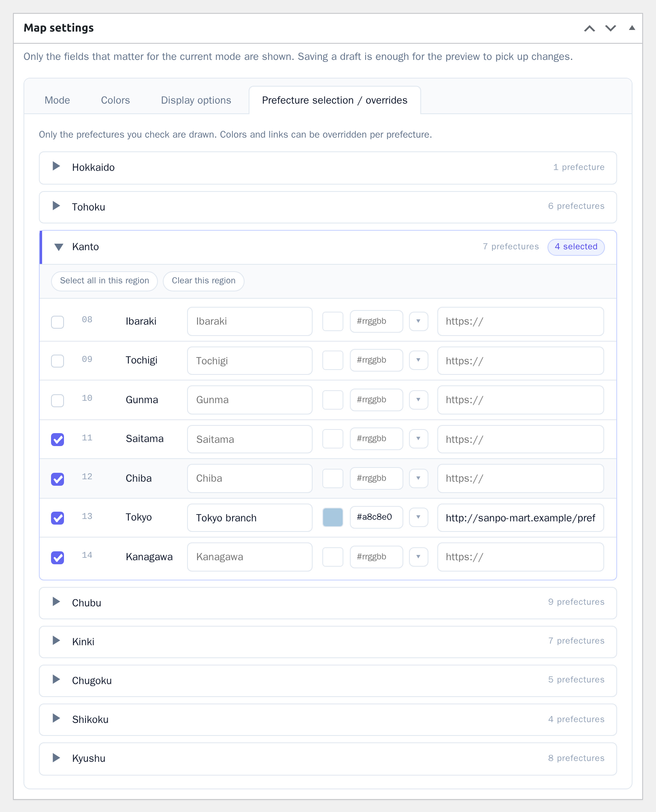The width and height of the screenshot is (656, 812).
Task: Click the Tokyo link URL field
Action: (x=521, y=518)
